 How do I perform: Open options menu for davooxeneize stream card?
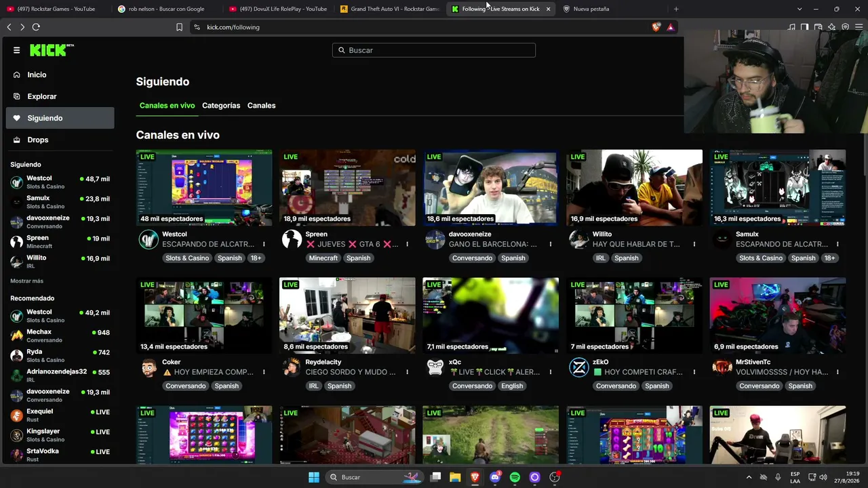(551, 244)
